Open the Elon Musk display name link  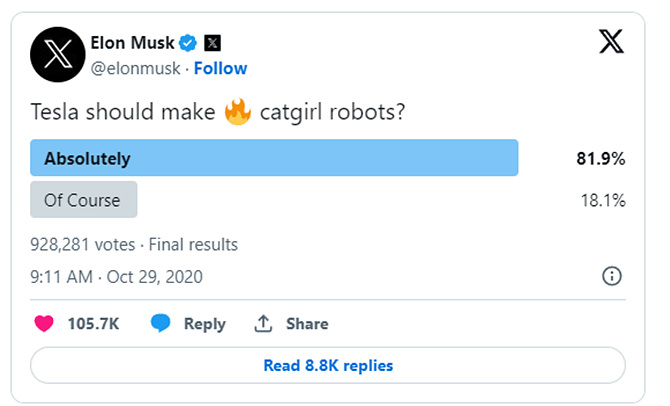click(132, 43)
